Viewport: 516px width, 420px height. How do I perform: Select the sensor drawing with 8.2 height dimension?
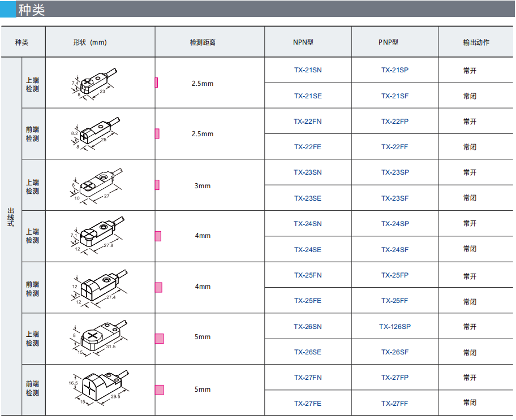coord(96,134)
